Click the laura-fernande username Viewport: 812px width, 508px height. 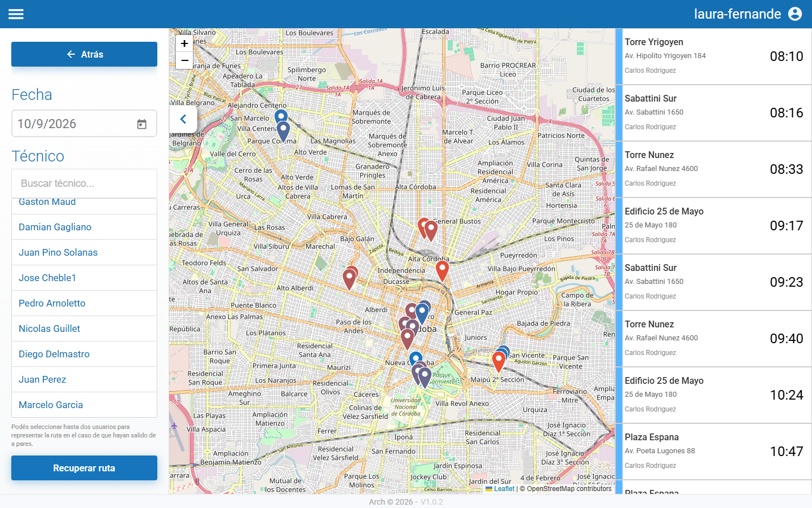[x=738, y=14]
